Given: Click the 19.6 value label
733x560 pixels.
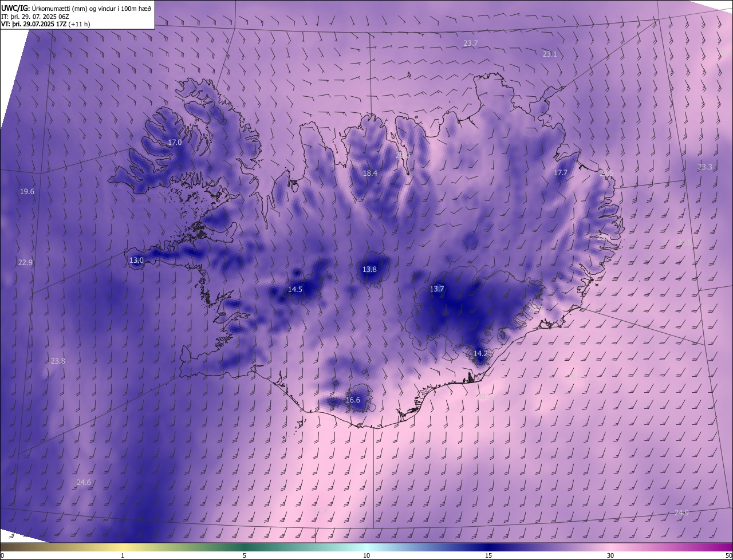Looking at the screenshot, I should [x=27, y=191].
